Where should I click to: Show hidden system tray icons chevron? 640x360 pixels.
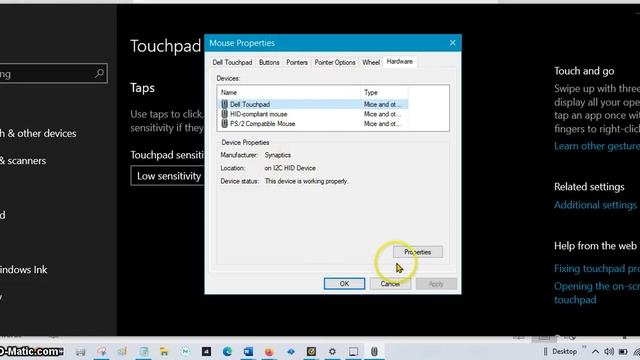pos(596,351)
